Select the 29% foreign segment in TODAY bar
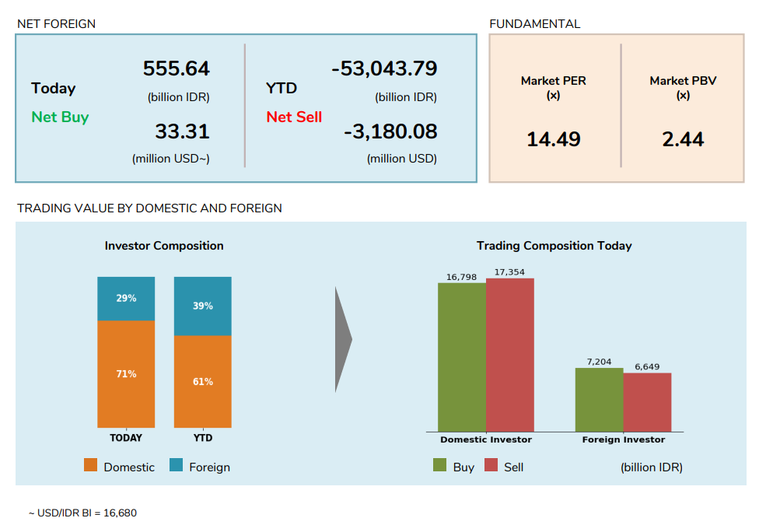Viewport: 759px width, 532px height. (x=126, y=299)
